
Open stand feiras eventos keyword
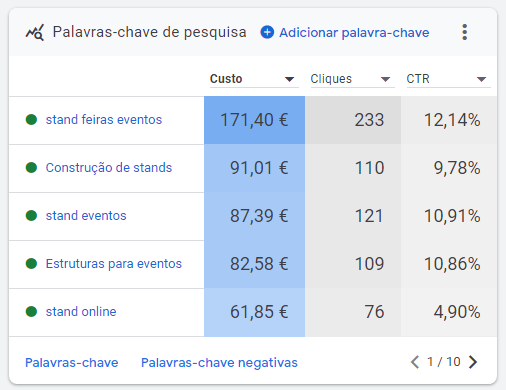pyautogui.click(x=104, y=119)
